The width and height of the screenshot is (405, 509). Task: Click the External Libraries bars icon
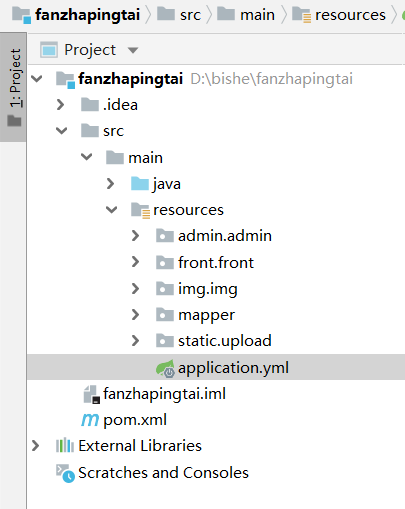pyautogui.click(x=65, y=446)
